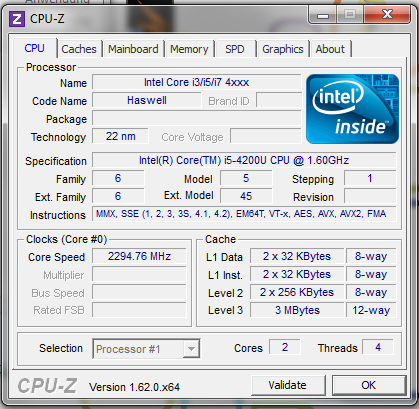
Task: Click the Level 2 value 2 x 256 KBytes
Action: 297,292
